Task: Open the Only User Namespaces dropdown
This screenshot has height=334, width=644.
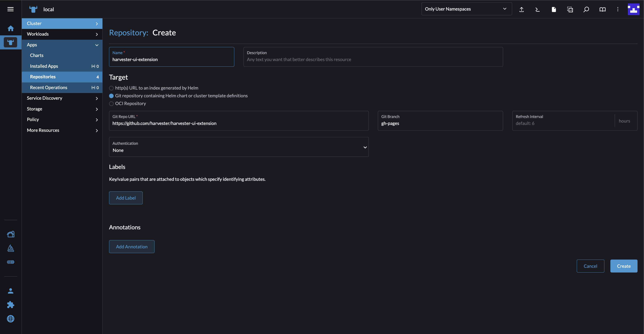Action: point(466,9)
